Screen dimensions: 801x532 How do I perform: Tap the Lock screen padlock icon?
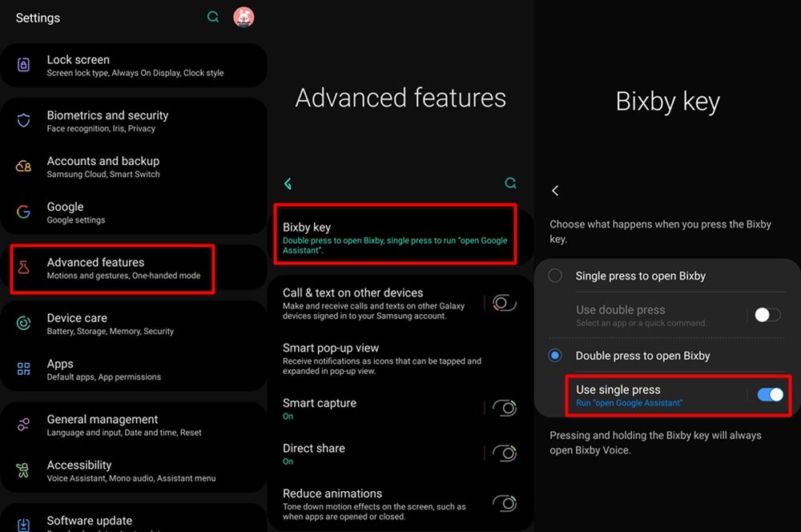[23, 64]
